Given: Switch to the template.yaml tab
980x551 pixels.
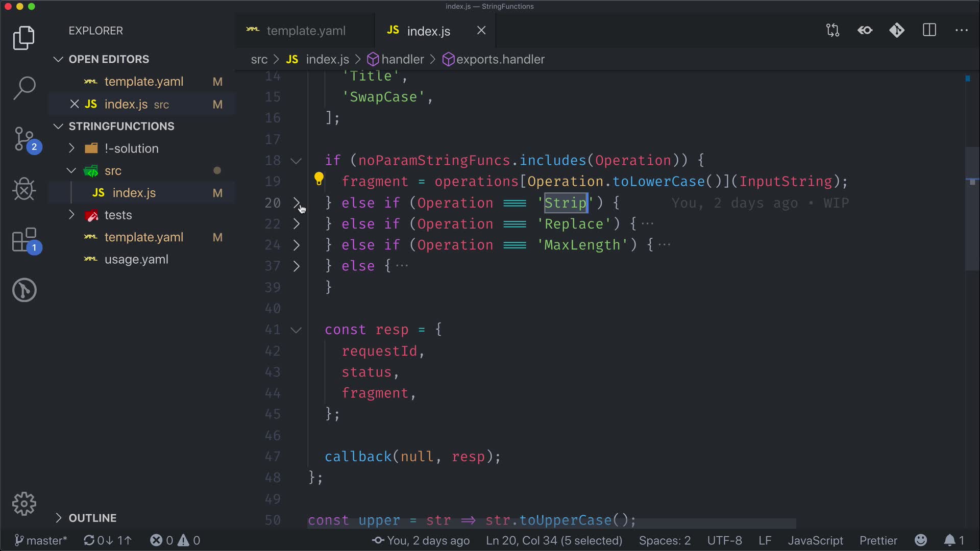Looking at the screenshot, I should 305,31.
